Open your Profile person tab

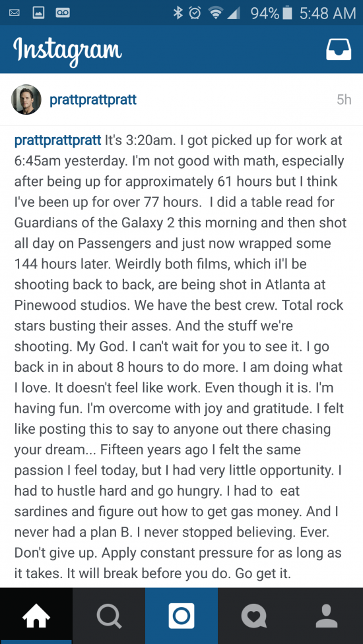[x=327, y=616]
